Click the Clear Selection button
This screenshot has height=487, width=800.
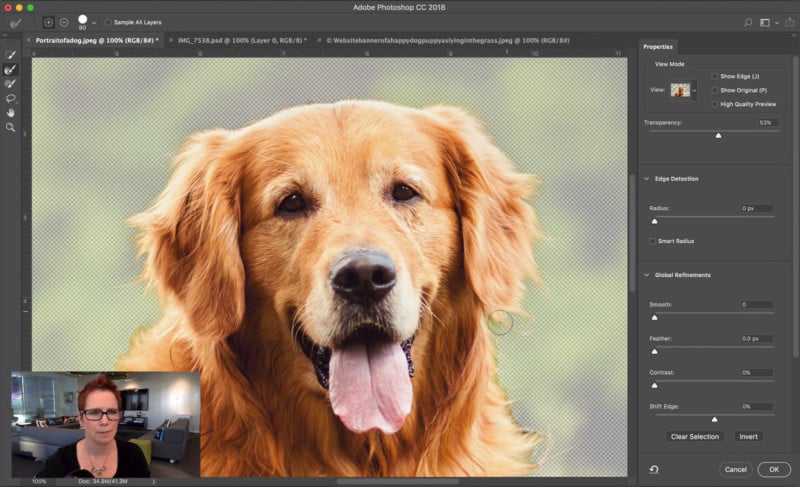694,437
